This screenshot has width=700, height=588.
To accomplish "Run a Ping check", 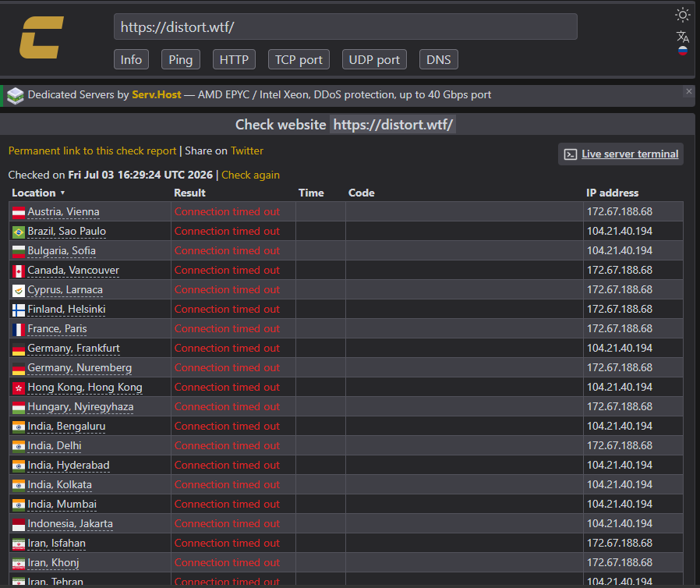I will [180, 59].
